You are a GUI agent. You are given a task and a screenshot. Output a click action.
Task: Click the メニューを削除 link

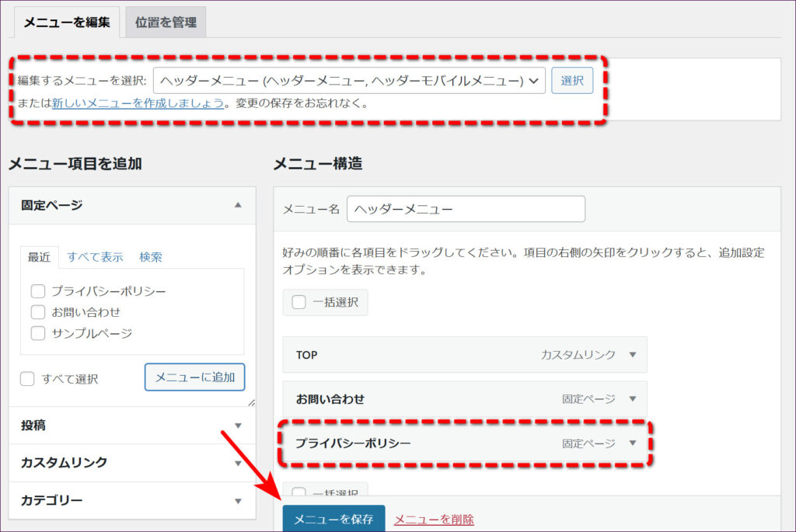[x=434, y=520]
